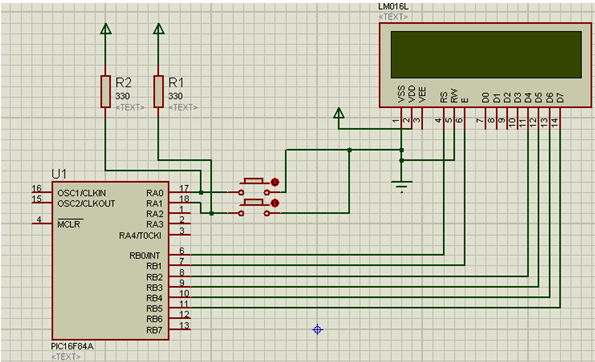
Task: Click the OSC2/CLKOUT pin label
Action: coord(86,204)
